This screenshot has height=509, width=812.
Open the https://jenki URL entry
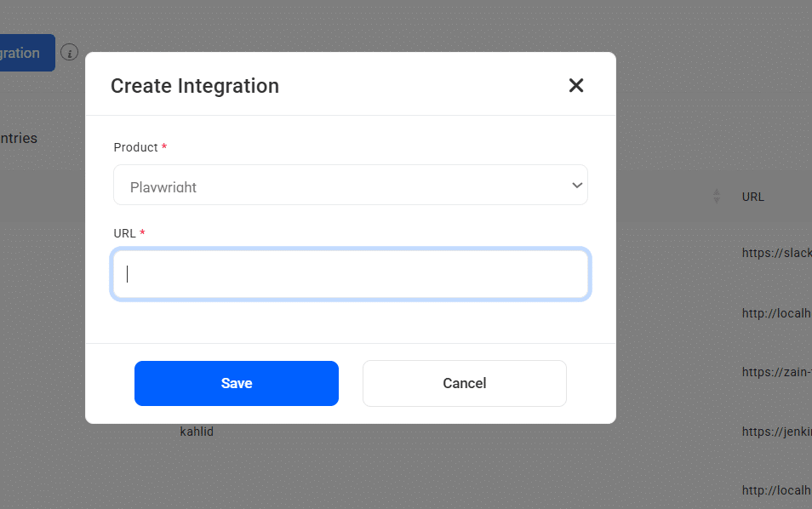[776, 432]
